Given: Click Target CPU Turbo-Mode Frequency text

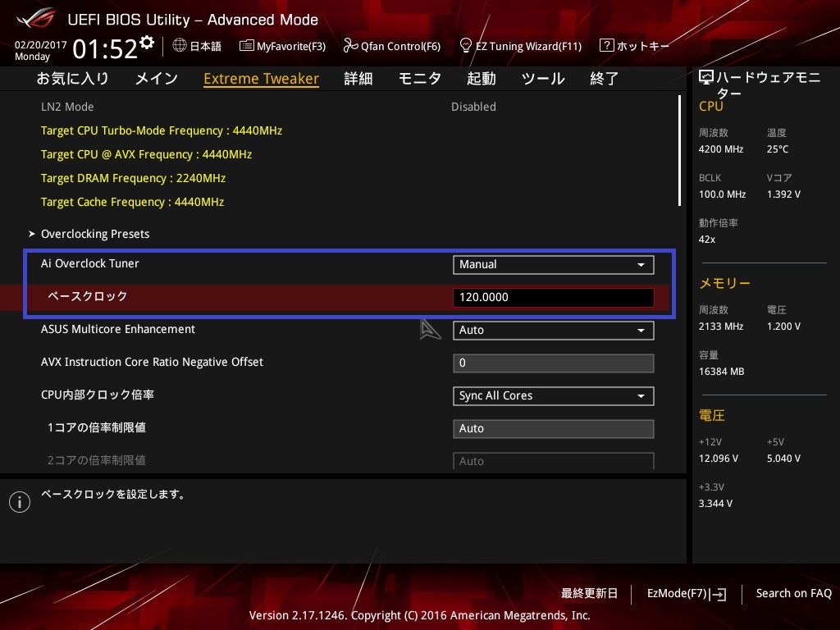Looking at the screenshot, I should (162, 130).
